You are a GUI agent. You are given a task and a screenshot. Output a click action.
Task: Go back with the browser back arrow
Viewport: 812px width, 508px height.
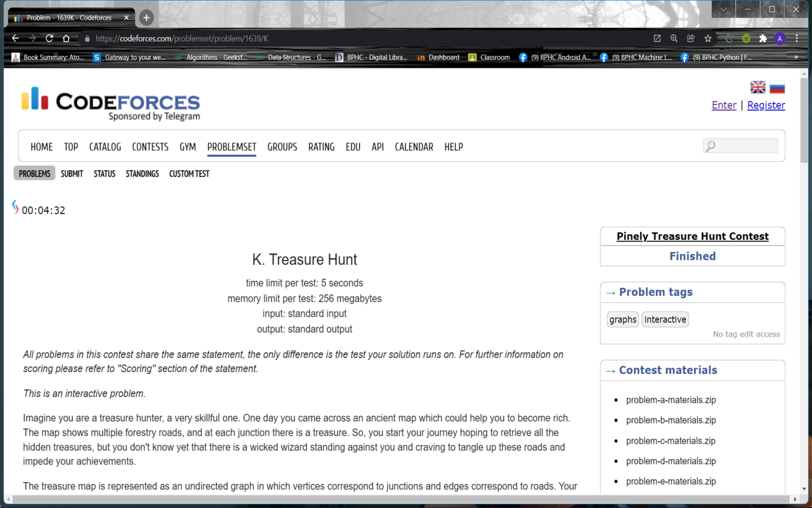16,39
